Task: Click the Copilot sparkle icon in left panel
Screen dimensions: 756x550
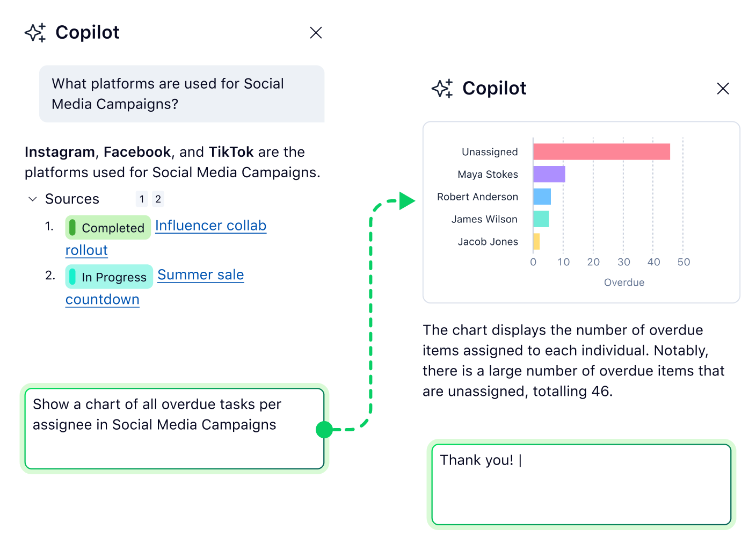Action: click(35, 33)
